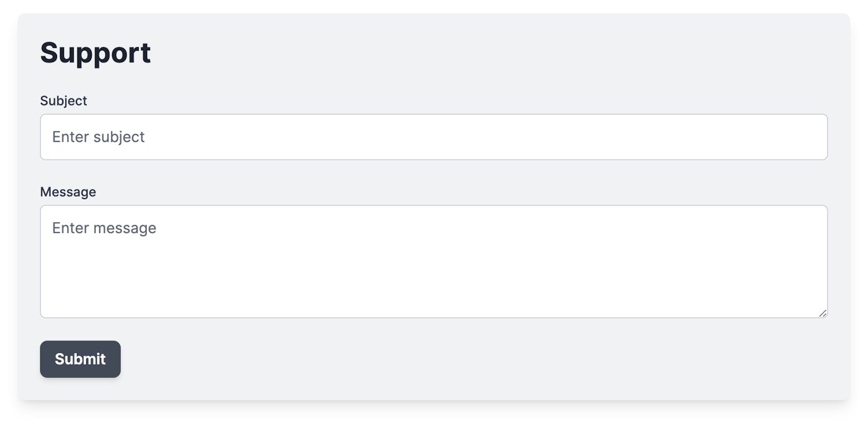The width and height of the screenshot is (868, 428).
Task: Activate the multi-line Enter message textarea
Action: 433,261
